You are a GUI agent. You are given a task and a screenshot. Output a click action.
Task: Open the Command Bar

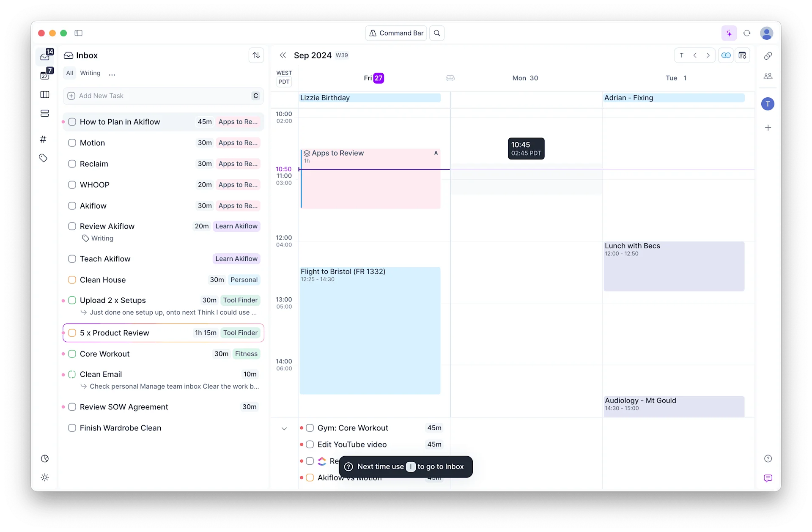[x=396, y=33]
